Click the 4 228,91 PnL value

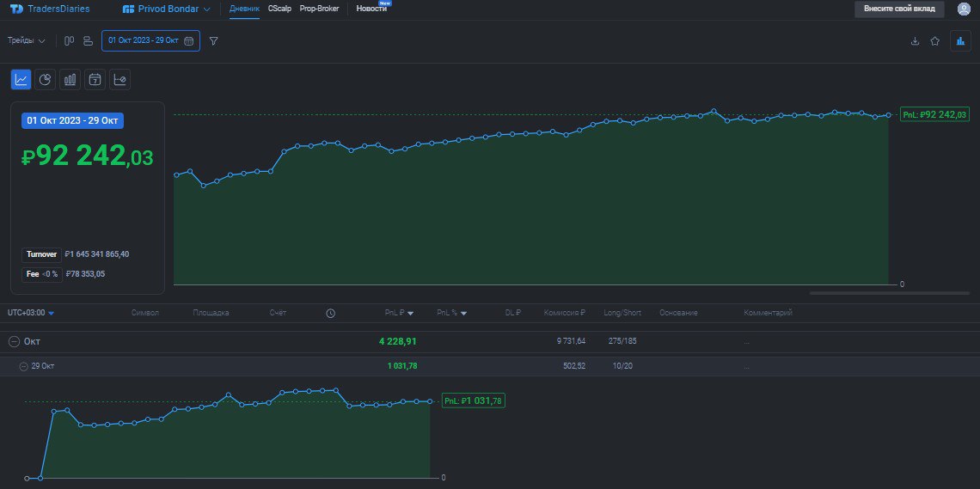(397, 342)
